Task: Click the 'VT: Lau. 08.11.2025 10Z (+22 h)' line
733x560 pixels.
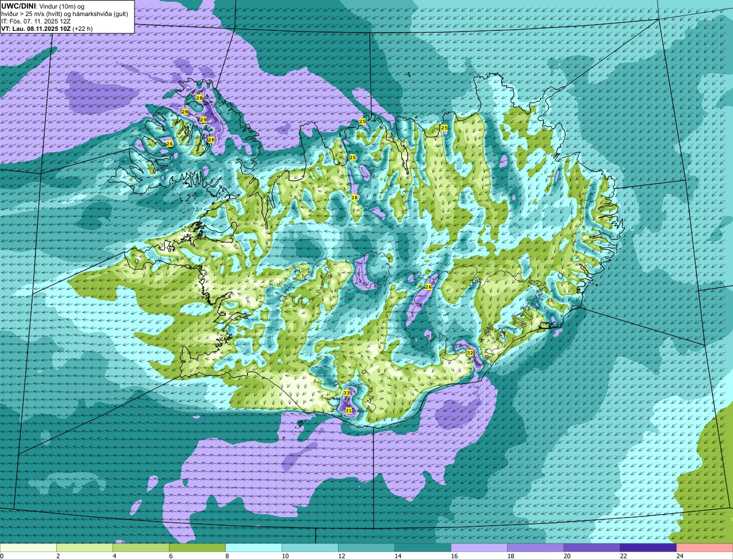Action: 47,29
